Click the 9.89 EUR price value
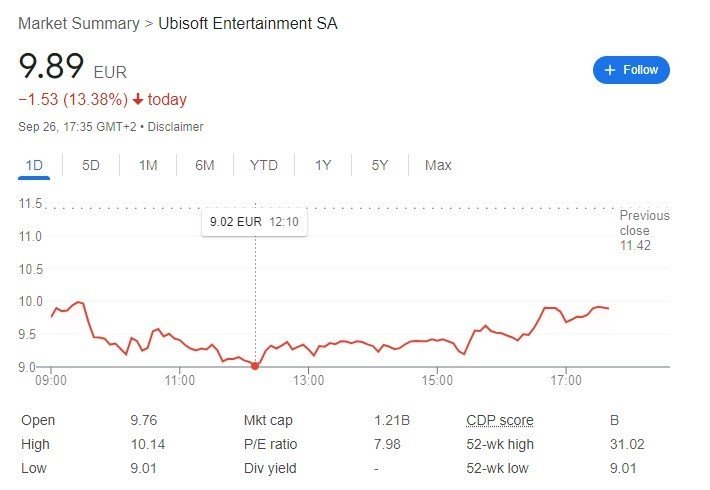Image resolution: width=710 pixels, height=490 pixels. click(x=72, y=66)
